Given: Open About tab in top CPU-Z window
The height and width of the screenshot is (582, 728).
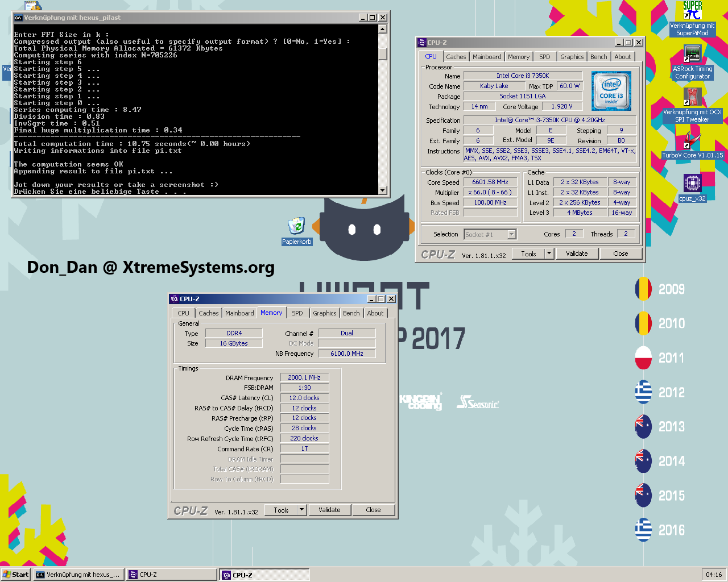Looking at the screenshot, I should click(622, 57).
